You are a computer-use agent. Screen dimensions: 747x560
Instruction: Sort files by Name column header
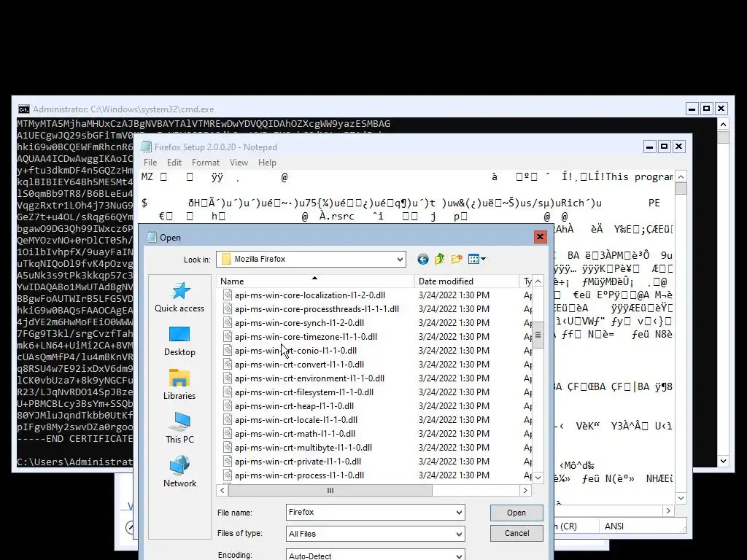pyautogui.click(x=315, y=281)
